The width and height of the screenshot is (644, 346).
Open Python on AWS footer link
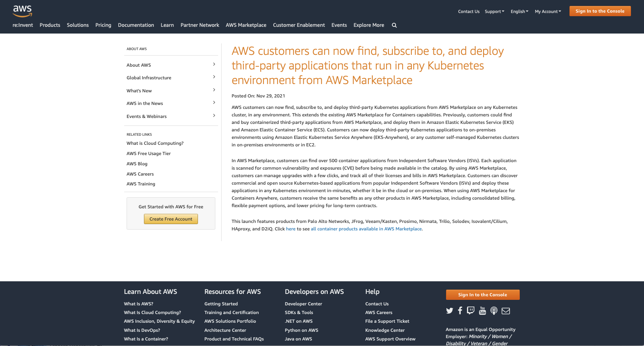pos(301,330)
